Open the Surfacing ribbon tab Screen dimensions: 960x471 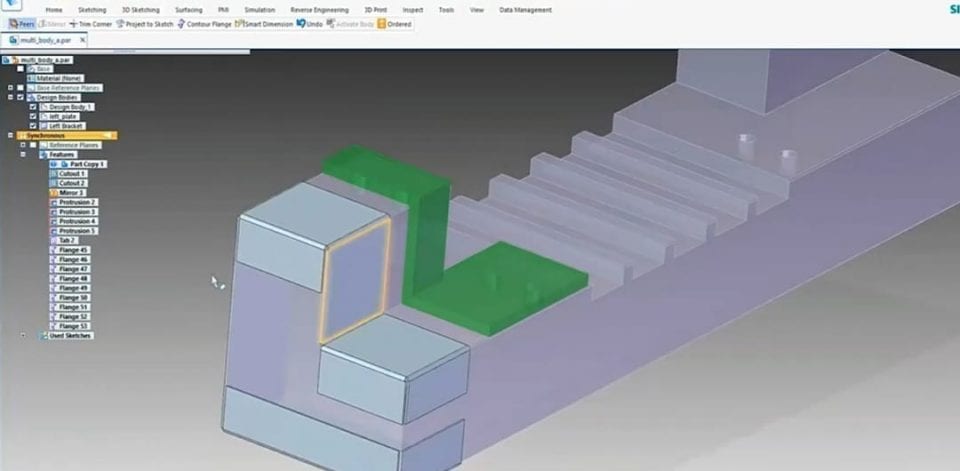click(x=189, y=10)
